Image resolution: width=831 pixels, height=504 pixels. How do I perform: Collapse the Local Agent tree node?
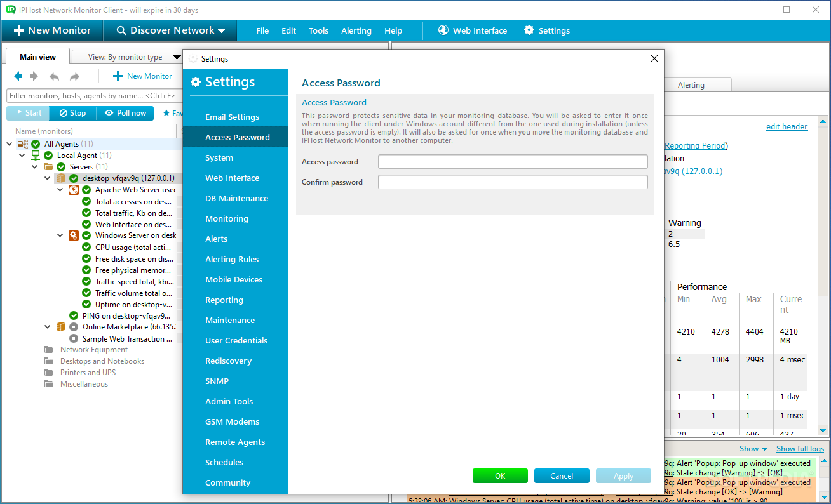(x=22, y=156)
